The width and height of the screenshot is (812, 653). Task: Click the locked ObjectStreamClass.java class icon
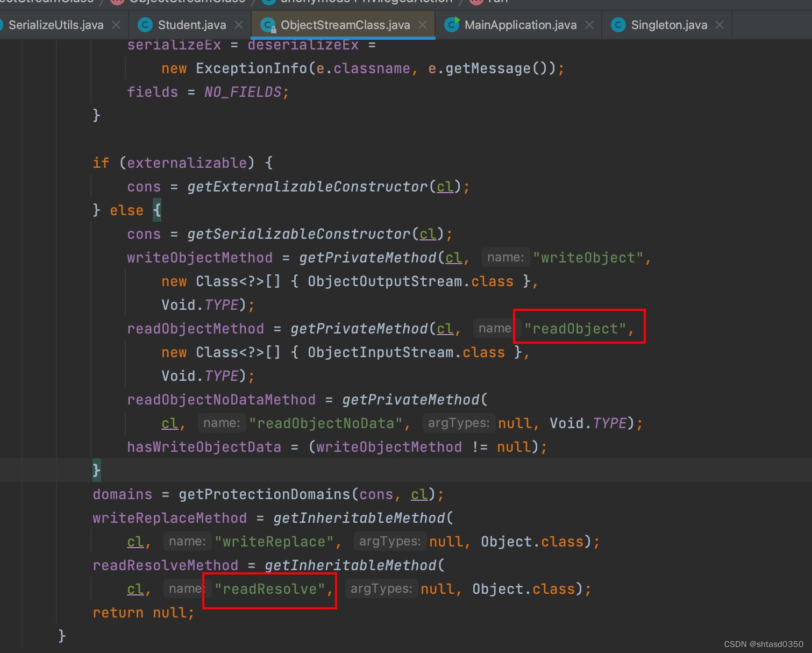268,25
